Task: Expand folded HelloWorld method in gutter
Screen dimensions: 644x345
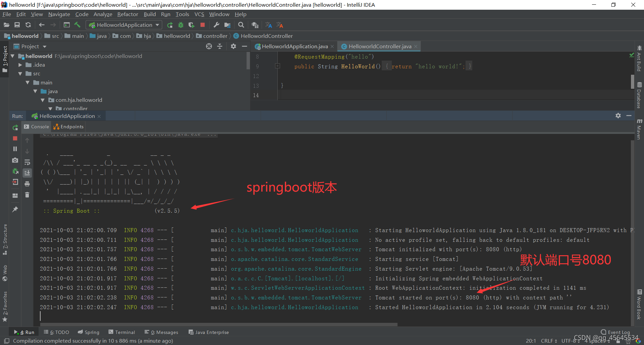Action: click(278, 66)
